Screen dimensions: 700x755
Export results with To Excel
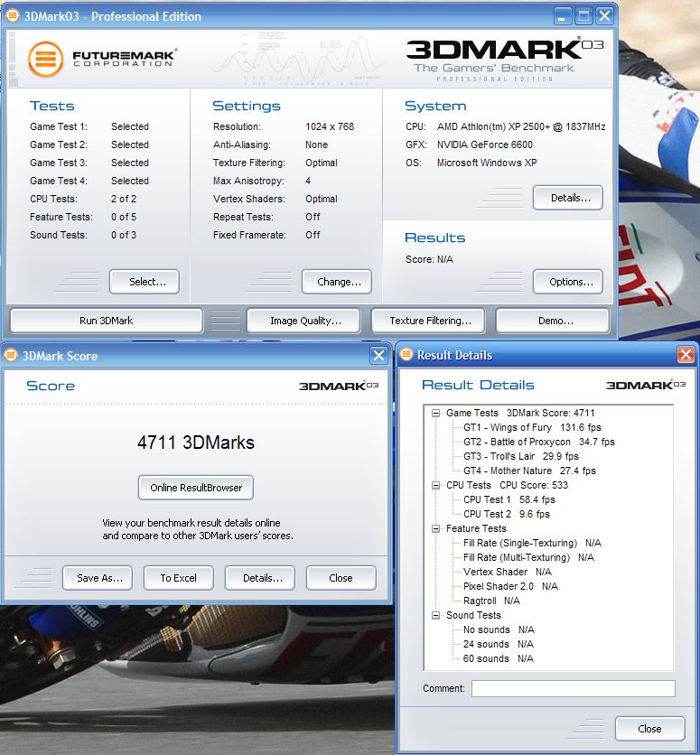[179, 578]
